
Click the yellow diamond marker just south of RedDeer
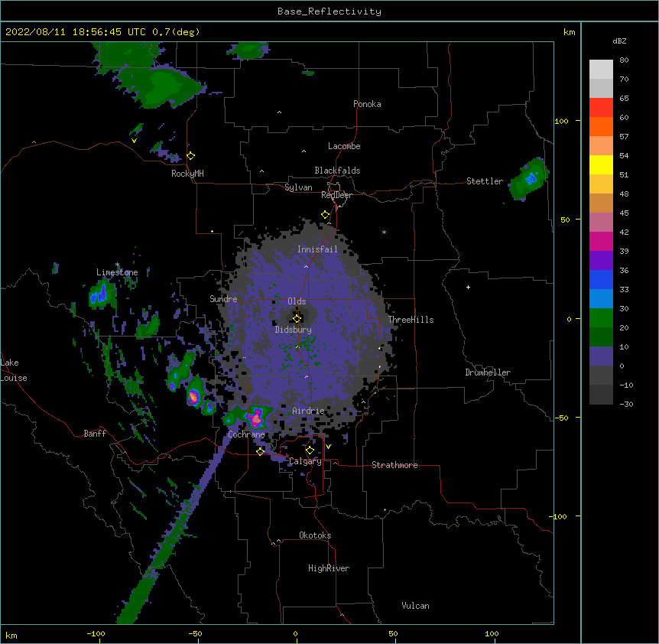pos(326,215)
